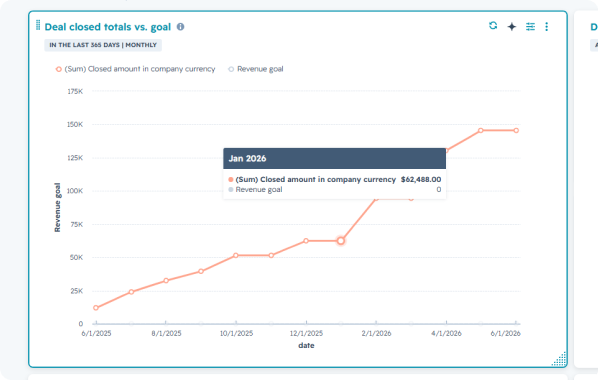The height and width of the screenshot is (380, 599).
Task: Click the info icon beside report title
Action: tap(180, 27)
